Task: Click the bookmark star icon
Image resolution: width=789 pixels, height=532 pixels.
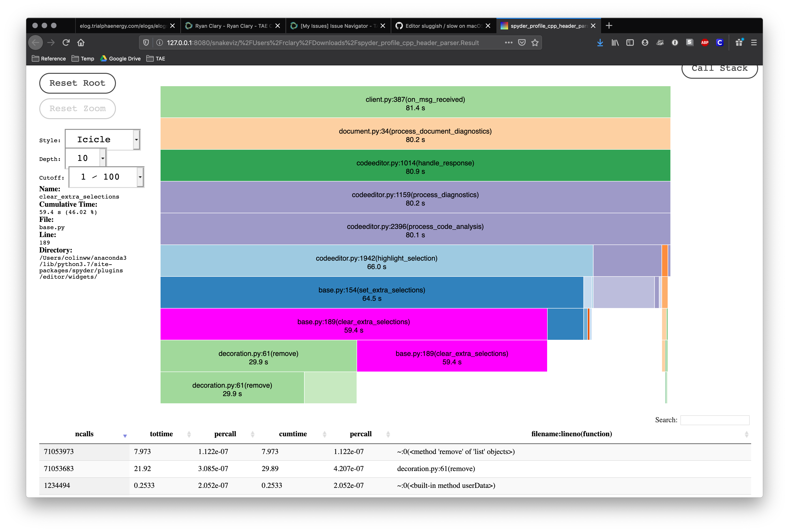Action: coord(535,43)
